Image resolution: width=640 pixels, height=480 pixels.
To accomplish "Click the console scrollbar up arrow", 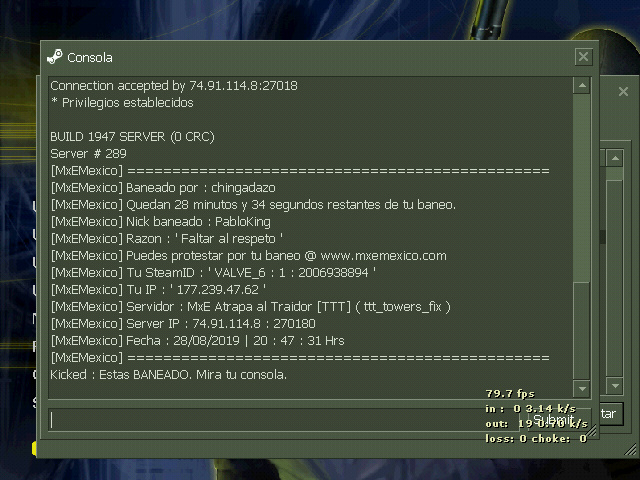I will [x=582, y=86].
